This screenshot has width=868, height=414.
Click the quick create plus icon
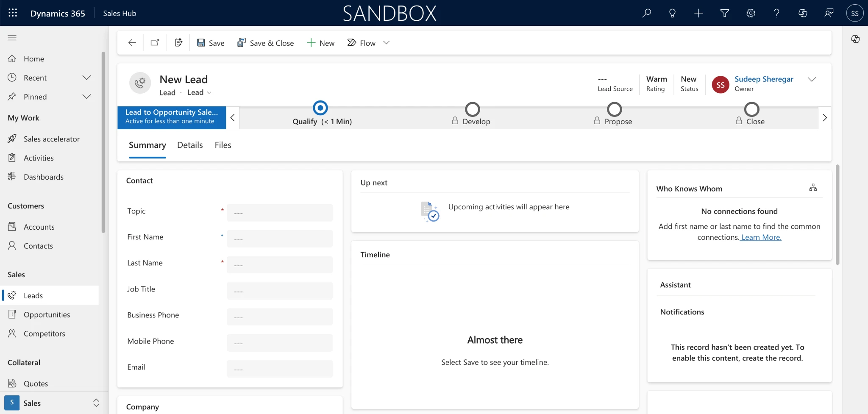[x=698, y=13]
